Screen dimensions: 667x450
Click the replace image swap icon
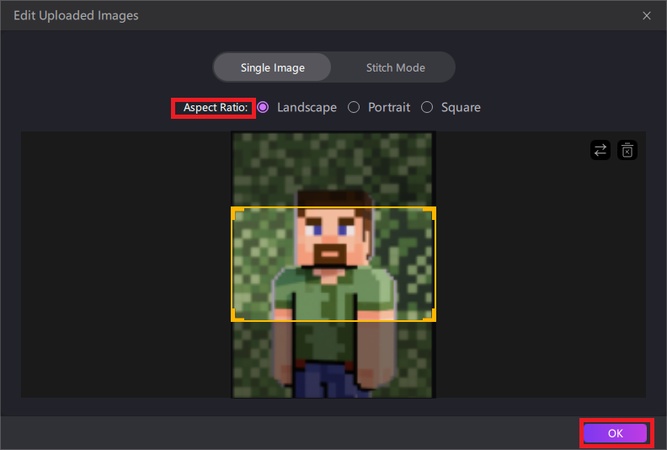pos(600,150)
